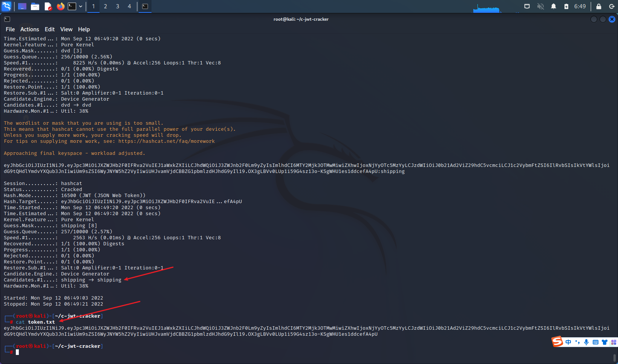Minimize the terminal window
618x364 pixels.
594,19
